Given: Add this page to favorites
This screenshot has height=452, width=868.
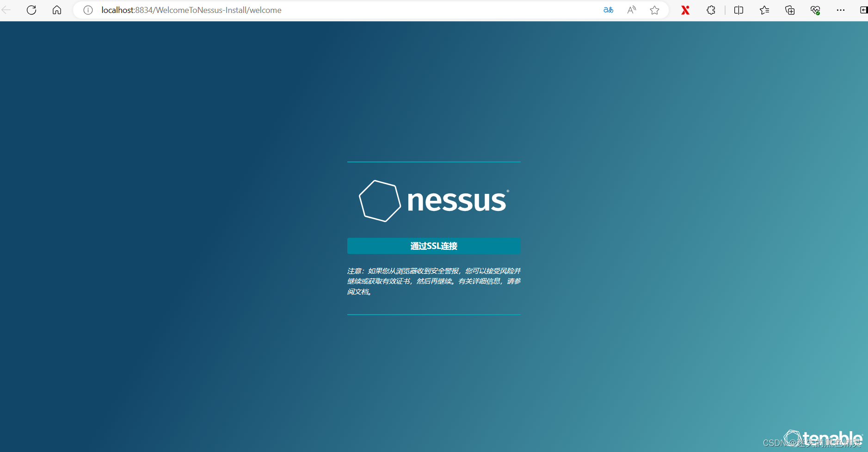Looking at the screenshot, I should coord(654,10).
